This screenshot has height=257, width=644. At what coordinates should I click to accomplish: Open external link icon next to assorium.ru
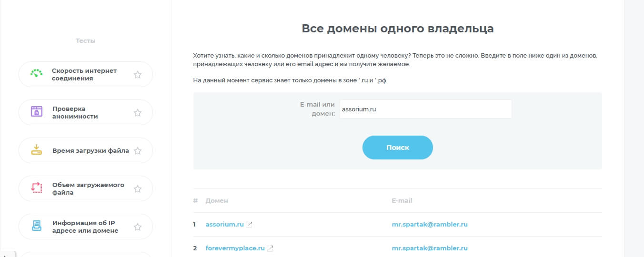tap(249, 224)
